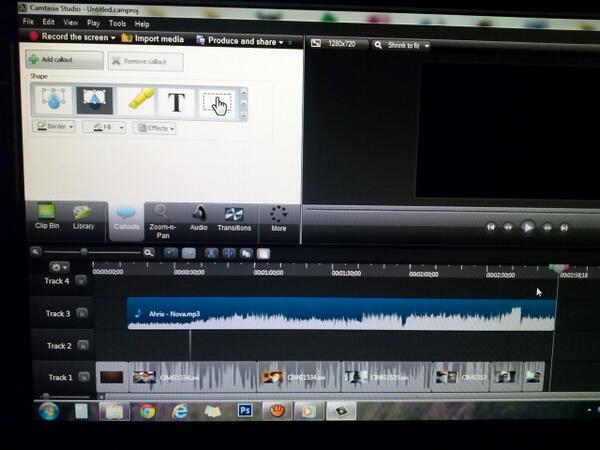Open the Play menu
This screenshot has width=600, height=450.
coord(93,23)
